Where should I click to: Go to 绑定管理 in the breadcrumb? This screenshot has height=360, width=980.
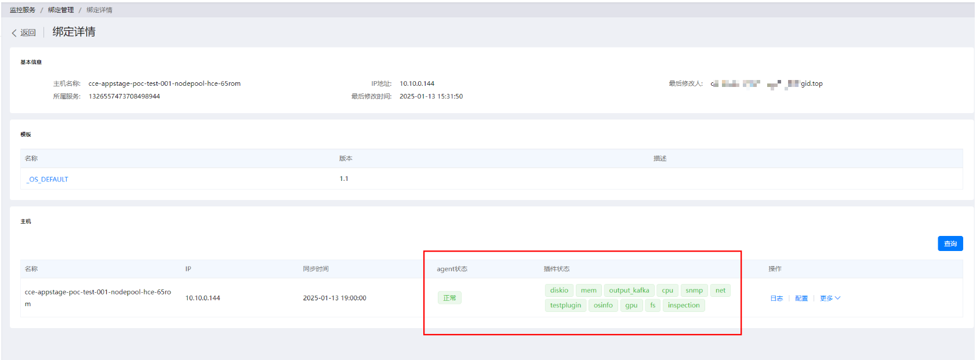pos(61,10)
